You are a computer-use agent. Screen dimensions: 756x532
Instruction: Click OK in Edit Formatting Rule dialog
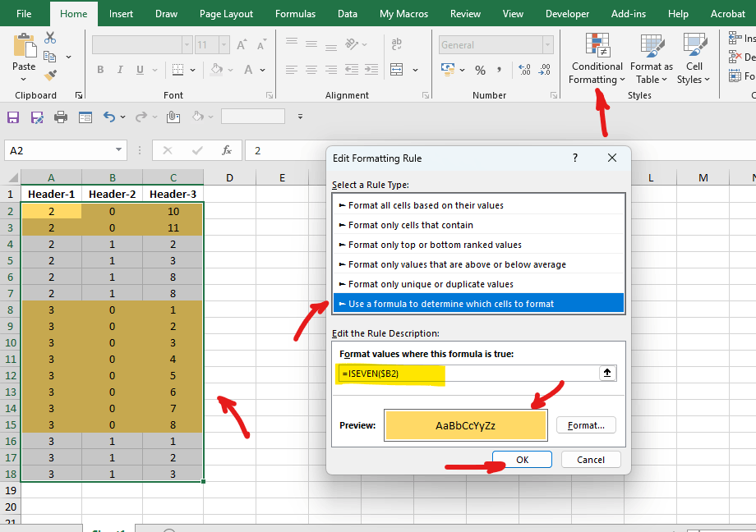click(x=522, y=460)
